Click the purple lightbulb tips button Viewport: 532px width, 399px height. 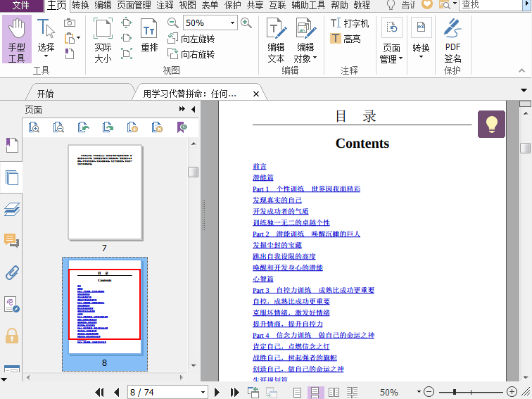coord(491,124)
